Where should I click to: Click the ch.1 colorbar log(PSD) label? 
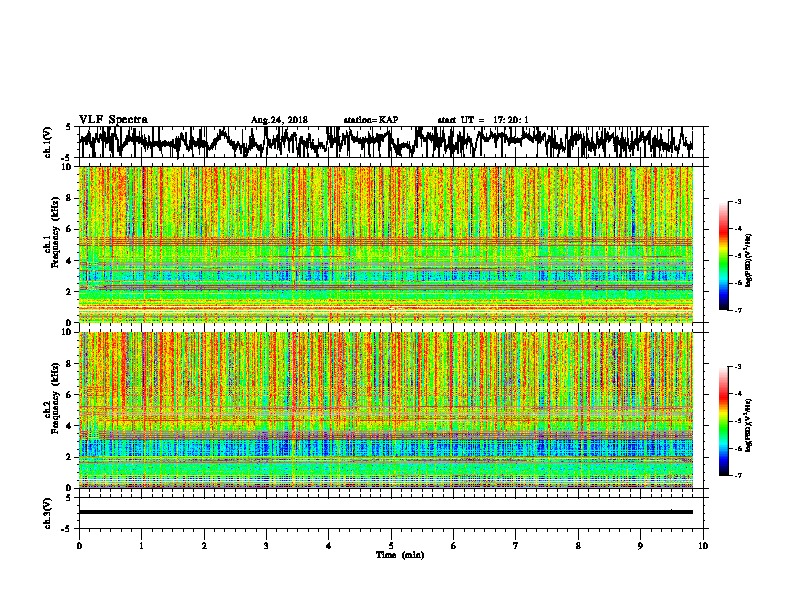[748, 260]
